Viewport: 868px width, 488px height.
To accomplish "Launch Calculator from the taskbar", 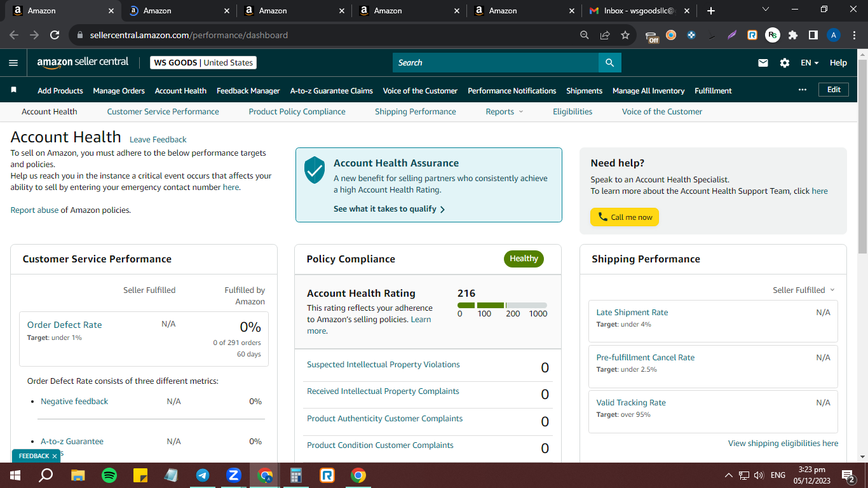I will pos(296,475).
